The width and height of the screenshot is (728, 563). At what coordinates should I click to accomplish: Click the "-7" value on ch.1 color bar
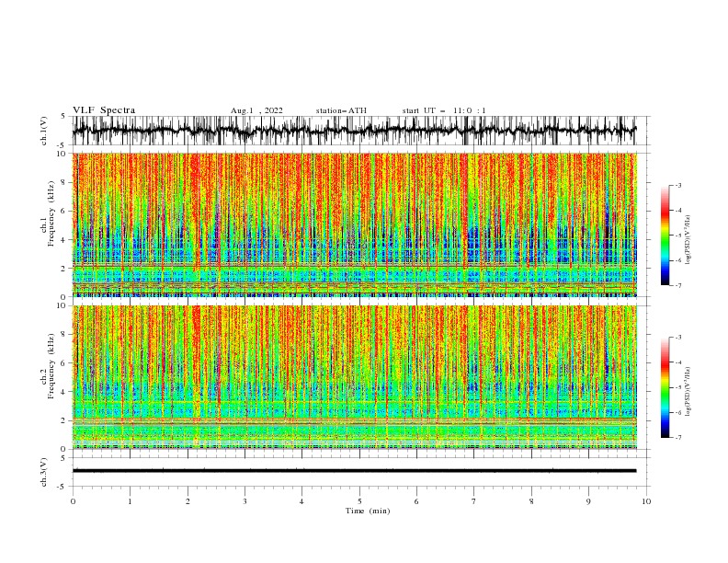pos(677,285)
